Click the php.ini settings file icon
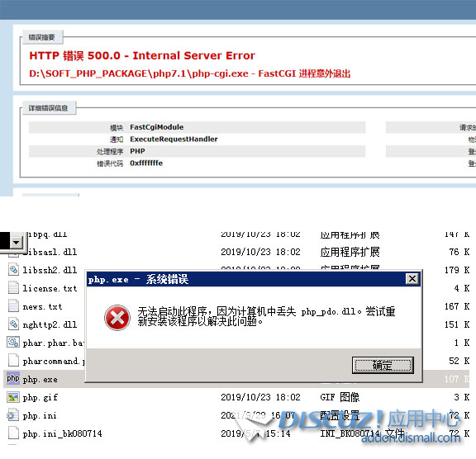The height and width of the screenshot is (459, 476). 12,415
